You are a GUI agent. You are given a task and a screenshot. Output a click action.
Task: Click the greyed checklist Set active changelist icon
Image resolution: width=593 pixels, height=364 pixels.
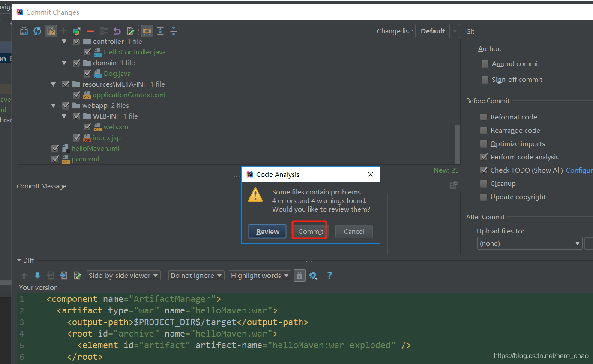pyautogui.click(x=104, y=31)
